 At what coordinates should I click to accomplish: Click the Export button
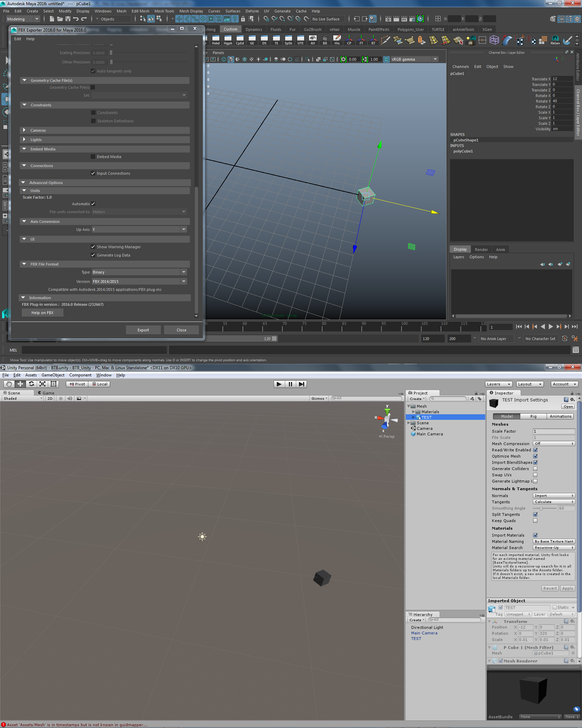point(143,330)
